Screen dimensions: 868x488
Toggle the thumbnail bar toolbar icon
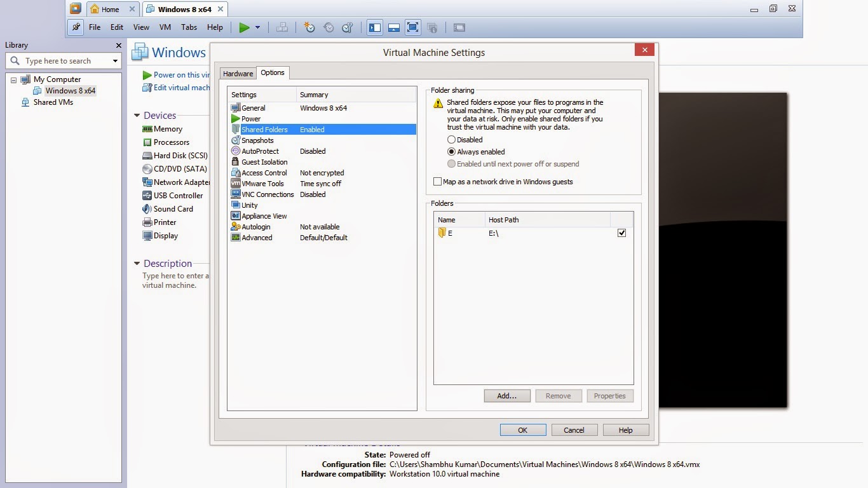394,27
